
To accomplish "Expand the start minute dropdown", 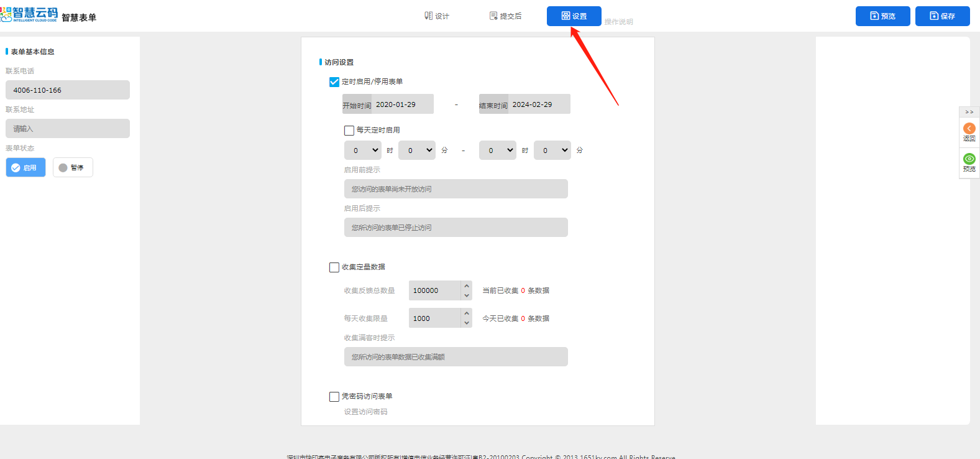I will pos(416,151).
